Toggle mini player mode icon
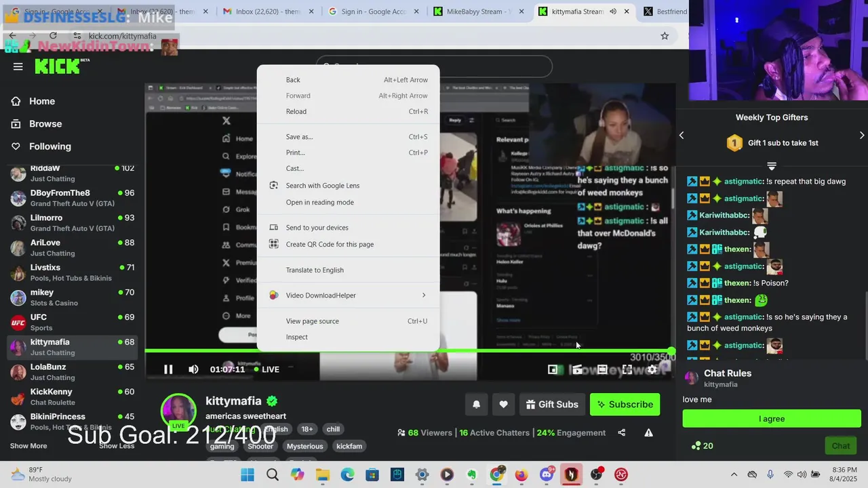This screenshot has width=868, height=488. click(553, 369)
